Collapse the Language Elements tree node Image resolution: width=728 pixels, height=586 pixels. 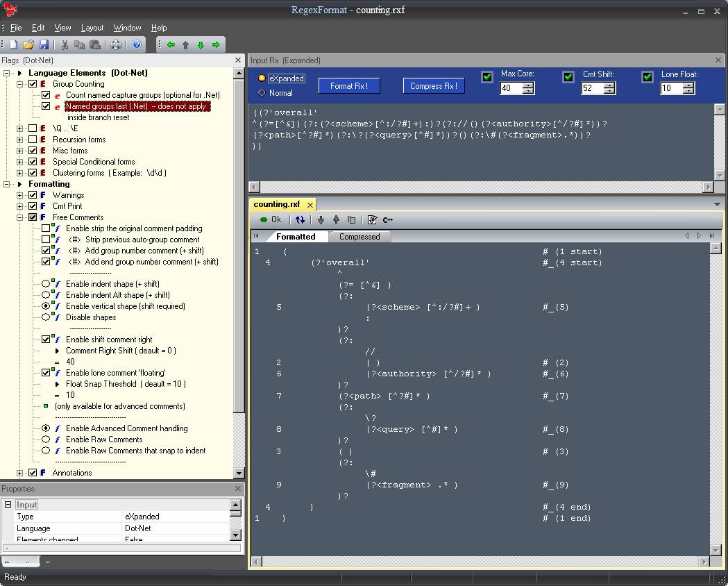pos(6,73)
